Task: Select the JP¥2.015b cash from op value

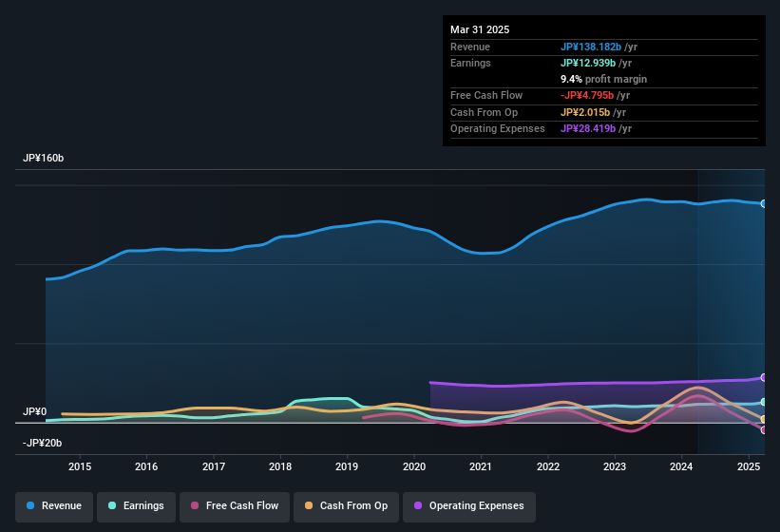Action: pos(585,112)
